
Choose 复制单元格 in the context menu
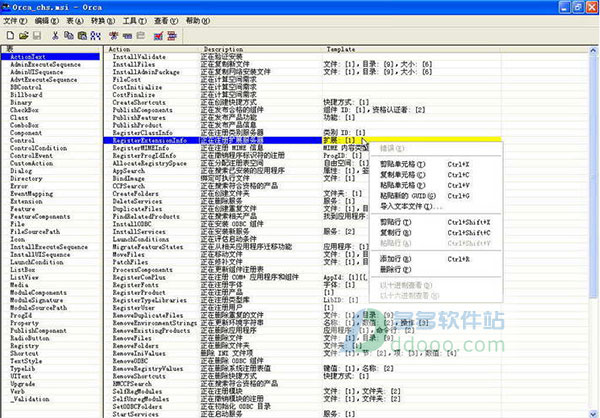[x=435, y=175]
